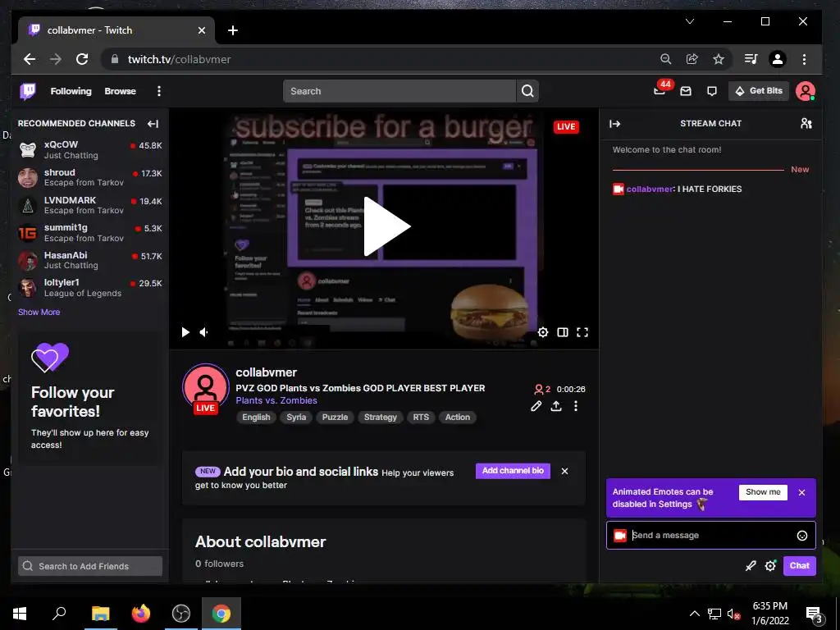The width and height of the screenshot is (840, 630).
Task: Open Chrome three-dot menu
Action: [804, 59]
